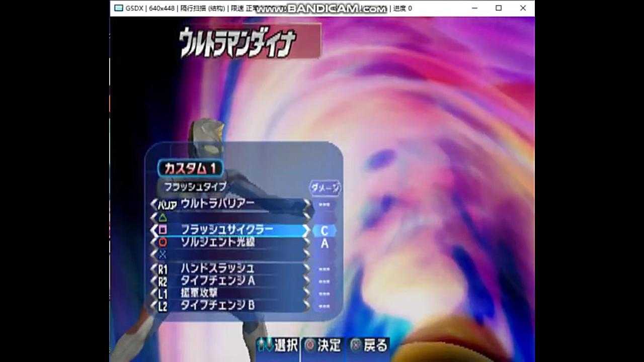This screenshot has height=362, width=644.
Task: Click the L2 button label beside タイプチェンジB
Action: tap(163, 306)
